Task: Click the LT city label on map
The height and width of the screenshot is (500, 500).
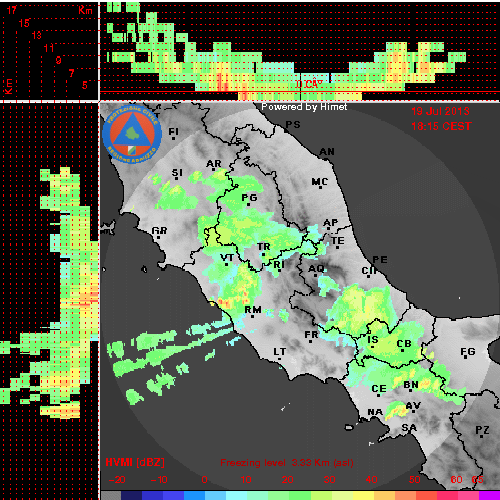Action: point(280,352)
